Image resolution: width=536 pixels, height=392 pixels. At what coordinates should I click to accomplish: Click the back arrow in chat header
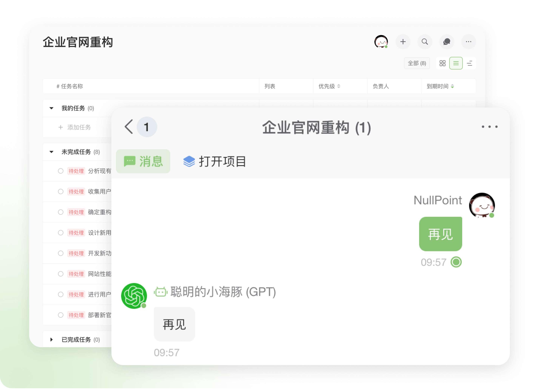pos(129,127)
